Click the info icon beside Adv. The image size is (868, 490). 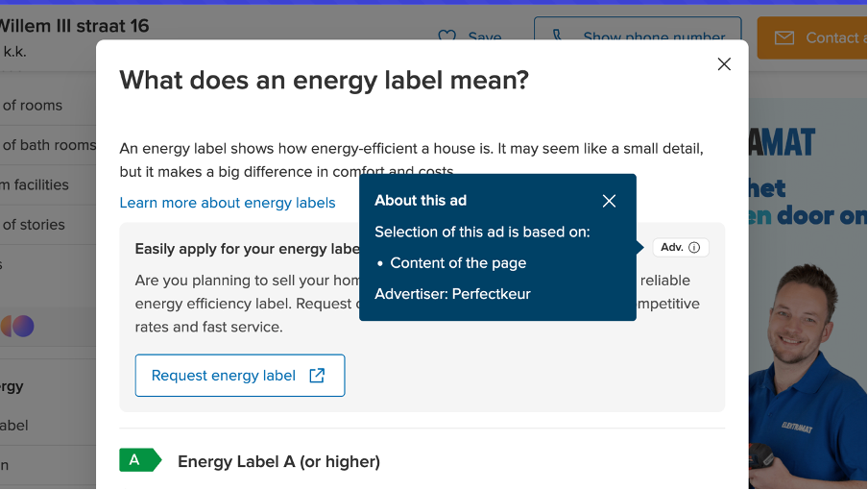pos(694,247)
